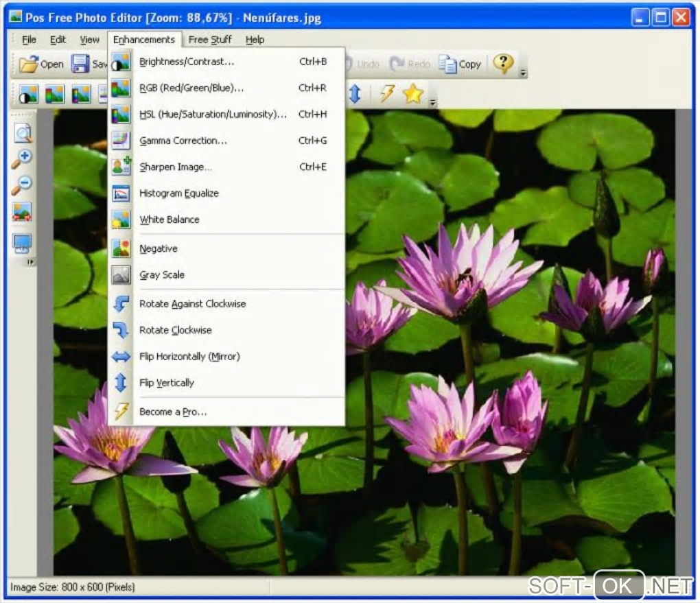The width and height of the screenshot is (700, 603).
Task: Click the Open toolbar button
Action: (41, 64)
